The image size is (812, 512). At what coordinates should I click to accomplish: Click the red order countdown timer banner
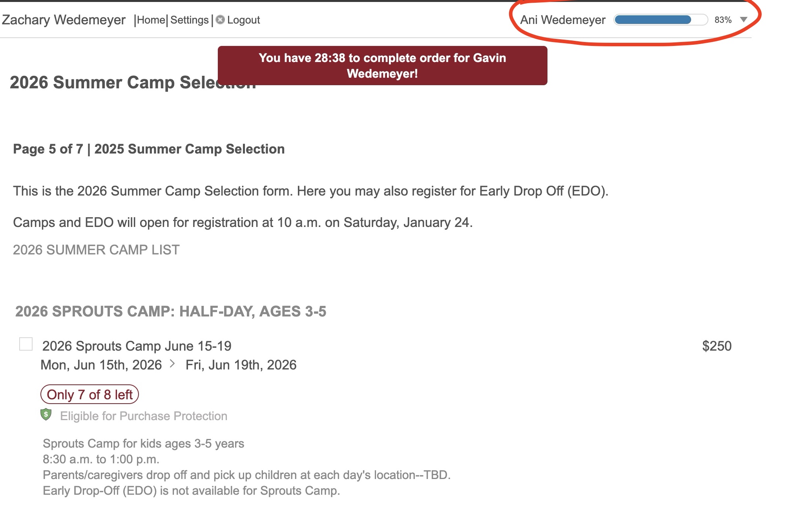(x=382, y=66)
